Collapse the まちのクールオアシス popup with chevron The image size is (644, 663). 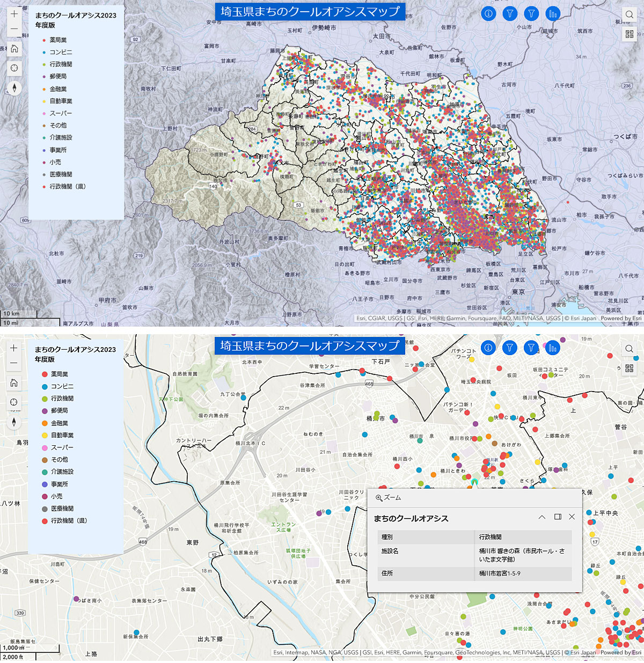click(542, 517)
